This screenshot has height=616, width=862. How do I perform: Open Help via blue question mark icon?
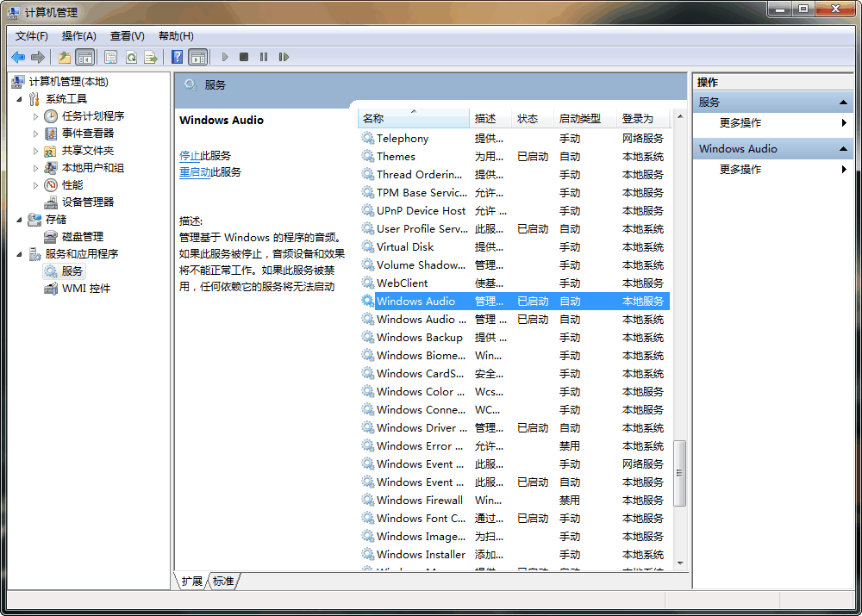tap(177, 57)
